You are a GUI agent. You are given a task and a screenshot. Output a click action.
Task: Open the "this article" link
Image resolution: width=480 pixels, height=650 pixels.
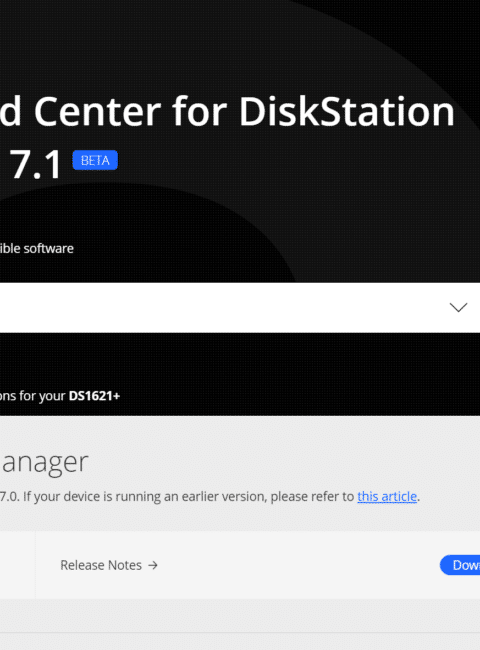387,496
